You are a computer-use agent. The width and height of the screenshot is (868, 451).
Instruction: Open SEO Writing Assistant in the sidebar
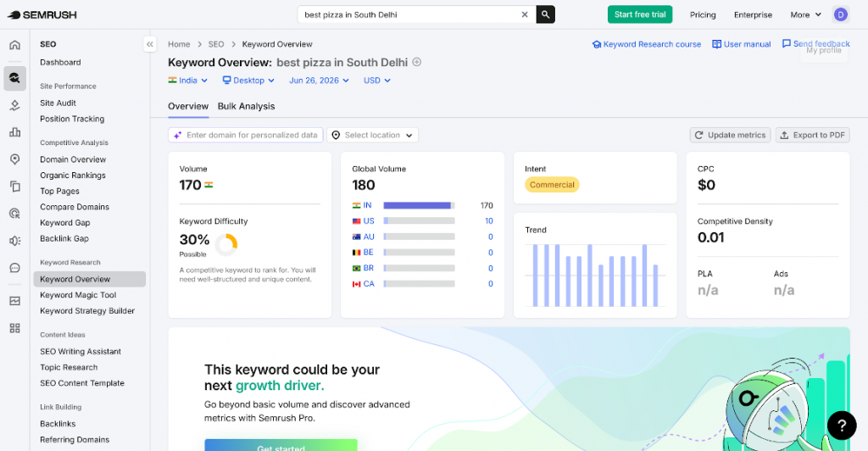81,352
